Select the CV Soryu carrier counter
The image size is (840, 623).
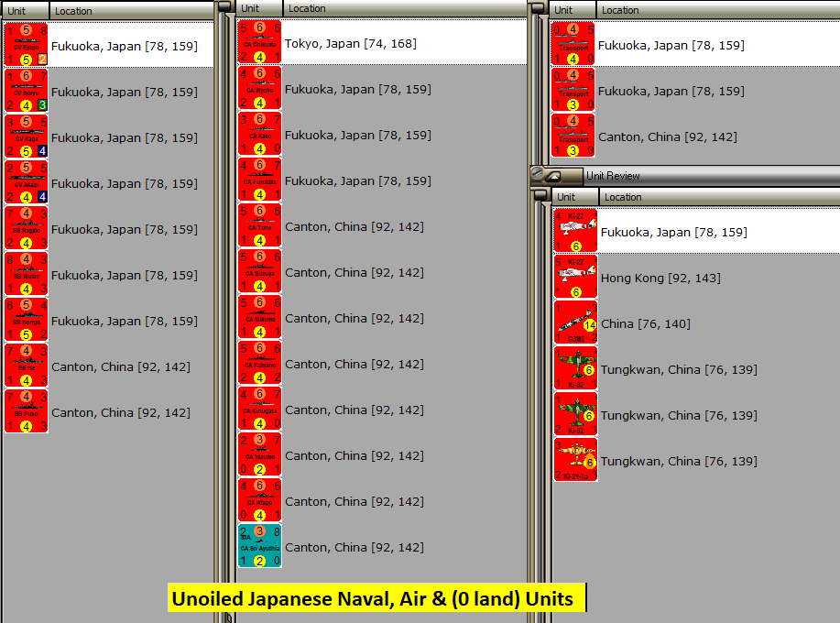27,91
